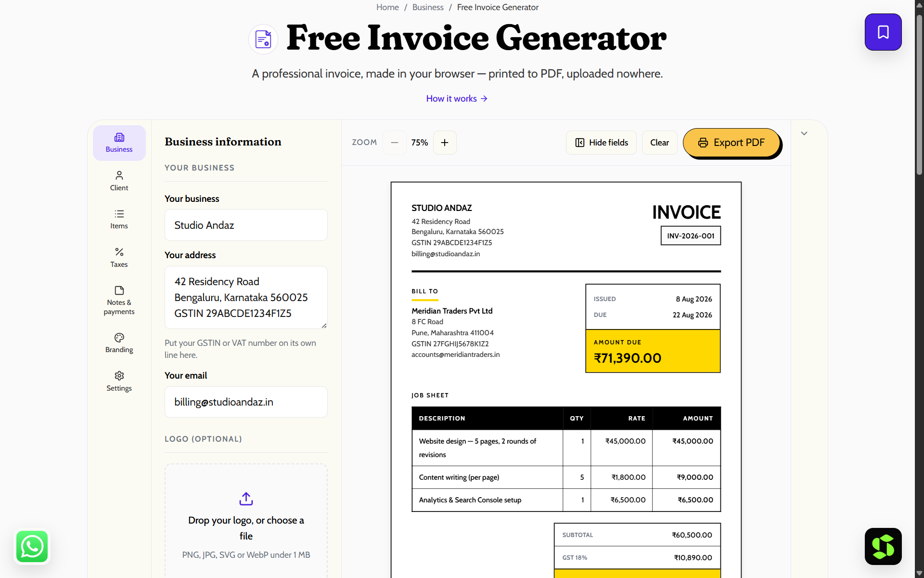This screenshot has height=578, width=924.
Task: Click the upload arrow icon in the logo area
Action: point(246,499)
